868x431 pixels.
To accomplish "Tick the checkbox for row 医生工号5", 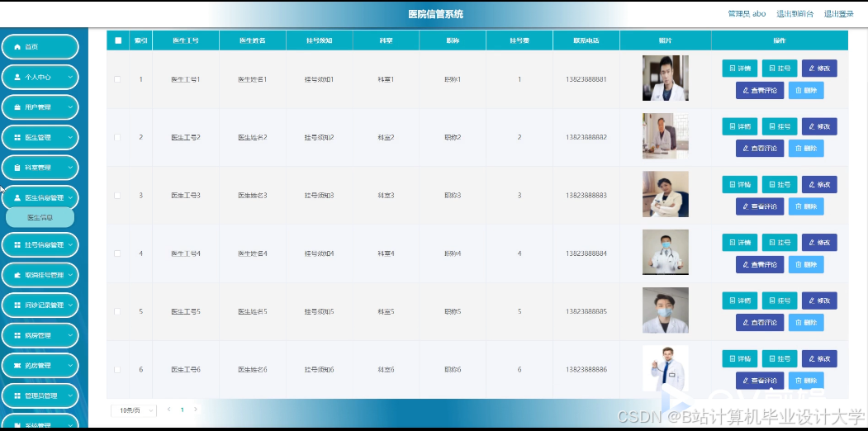I will coord(117,311).
